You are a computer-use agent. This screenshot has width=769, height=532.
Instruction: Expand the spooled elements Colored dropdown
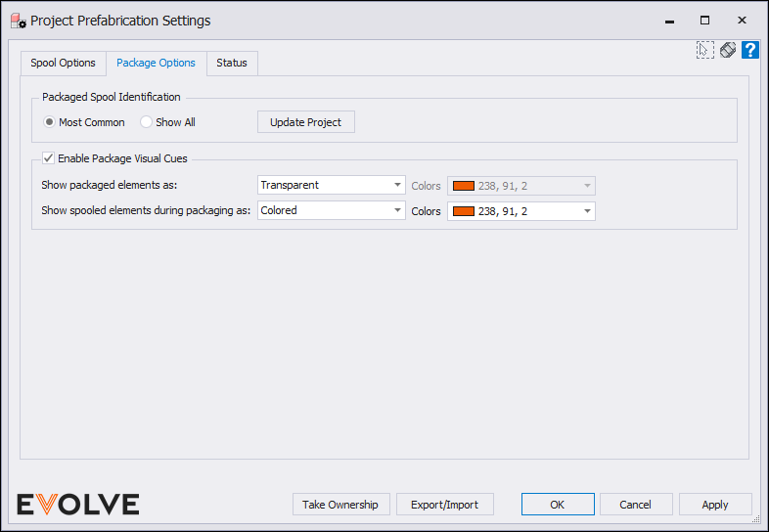click(331, 210)
